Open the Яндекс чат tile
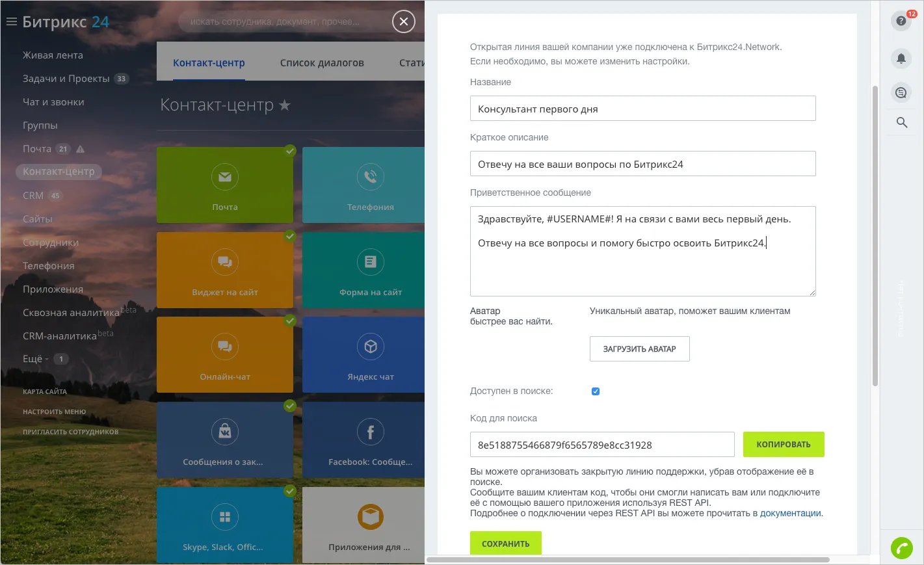 [x=363, y=354]
